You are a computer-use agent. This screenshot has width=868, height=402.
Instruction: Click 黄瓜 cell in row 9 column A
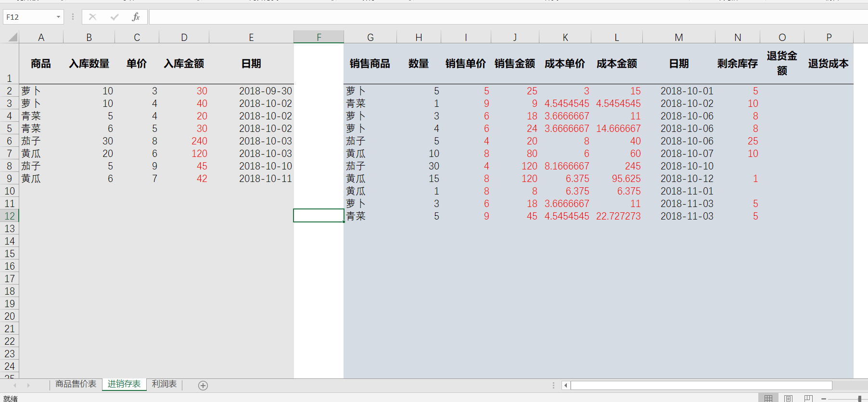pos(41,179)
